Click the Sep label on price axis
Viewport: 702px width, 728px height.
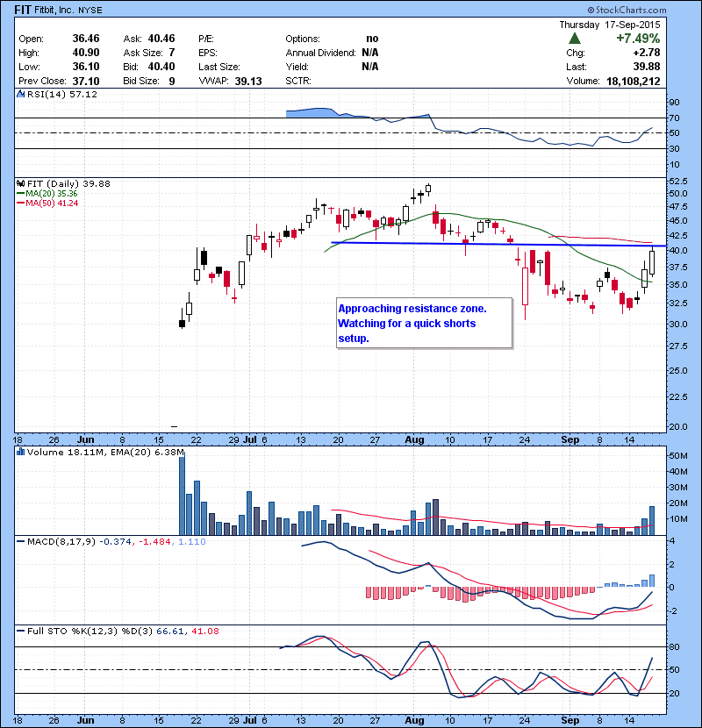(x=570, y=439)
